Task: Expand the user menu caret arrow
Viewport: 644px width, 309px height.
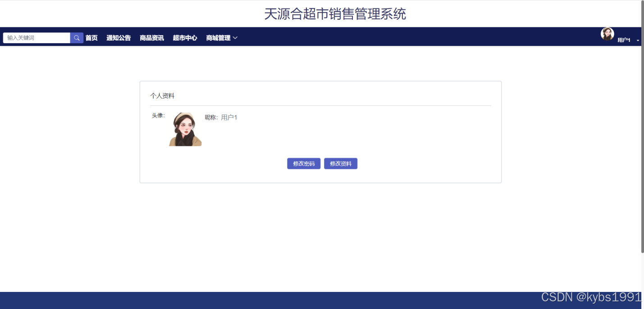Action: [638, 41]
